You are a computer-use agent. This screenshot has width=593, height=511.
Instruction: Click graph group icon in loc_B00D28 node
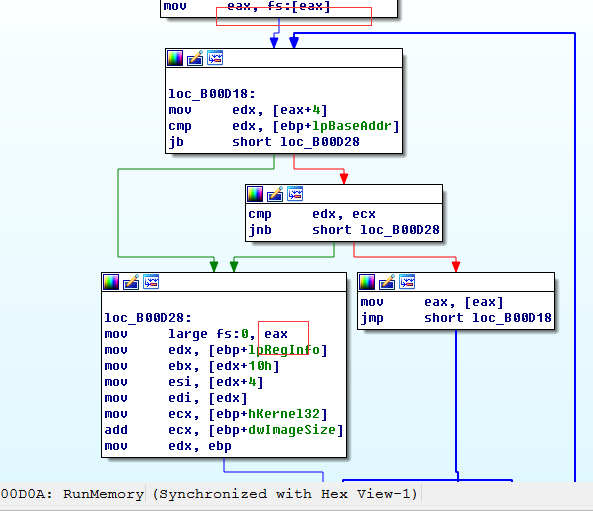(151, 282)
